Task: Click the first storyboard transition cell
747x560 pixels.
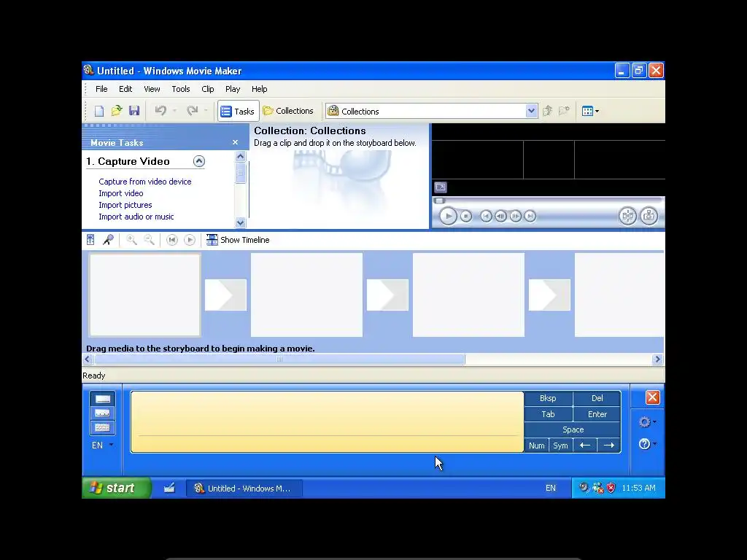Action: tap(225, 295)
